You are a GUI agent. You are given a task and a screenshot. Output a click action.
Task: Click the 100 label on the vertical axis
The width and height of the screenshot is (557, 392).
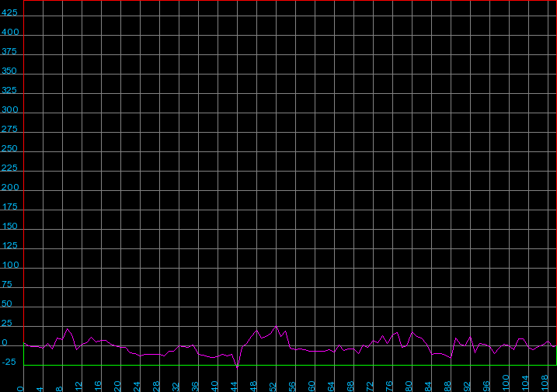click(x=10, y=265)
